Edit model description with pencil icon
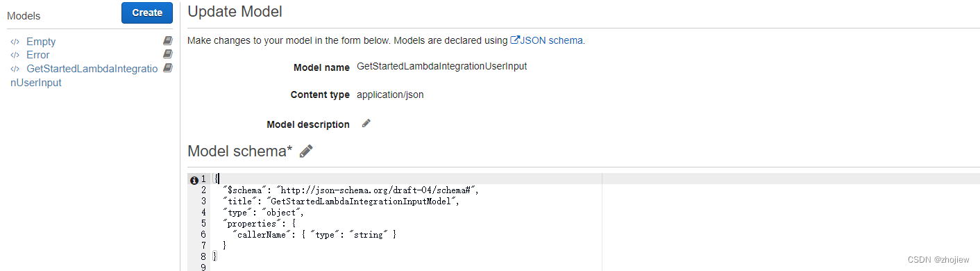980x271 pixels. tap(366, 124)
